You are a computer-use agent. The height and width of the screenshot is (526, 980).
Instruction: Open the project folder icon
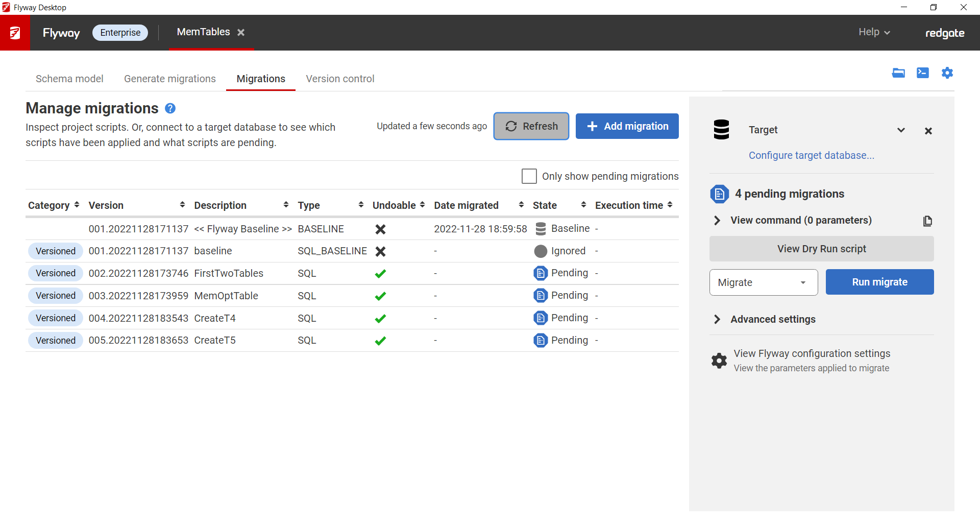(899, 73)
